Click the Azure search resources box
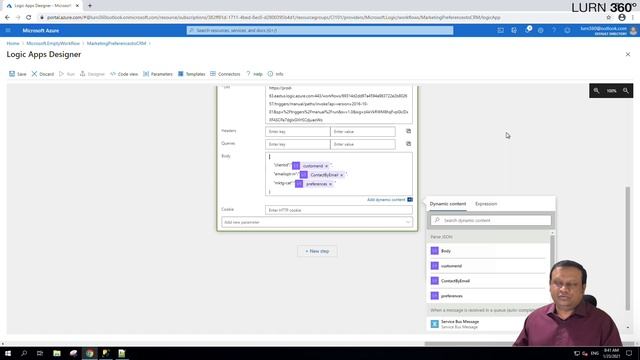 (x=320, y=30)
